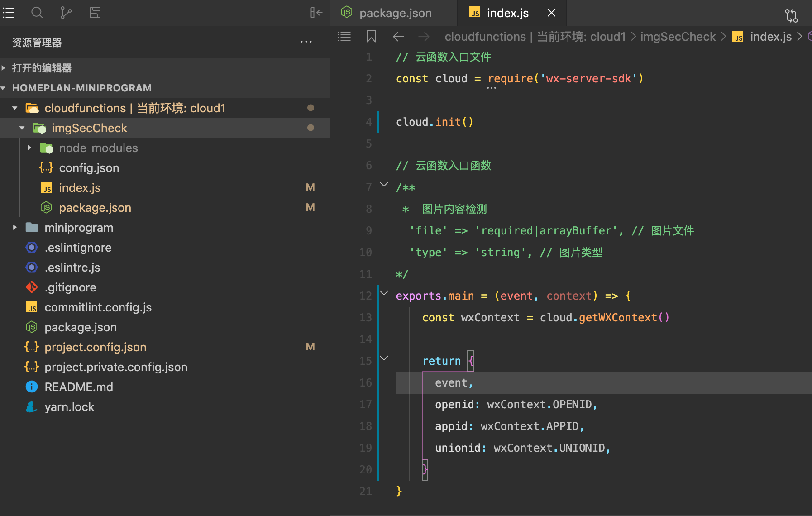Open config.json in the file tree

tap(165, 168)
